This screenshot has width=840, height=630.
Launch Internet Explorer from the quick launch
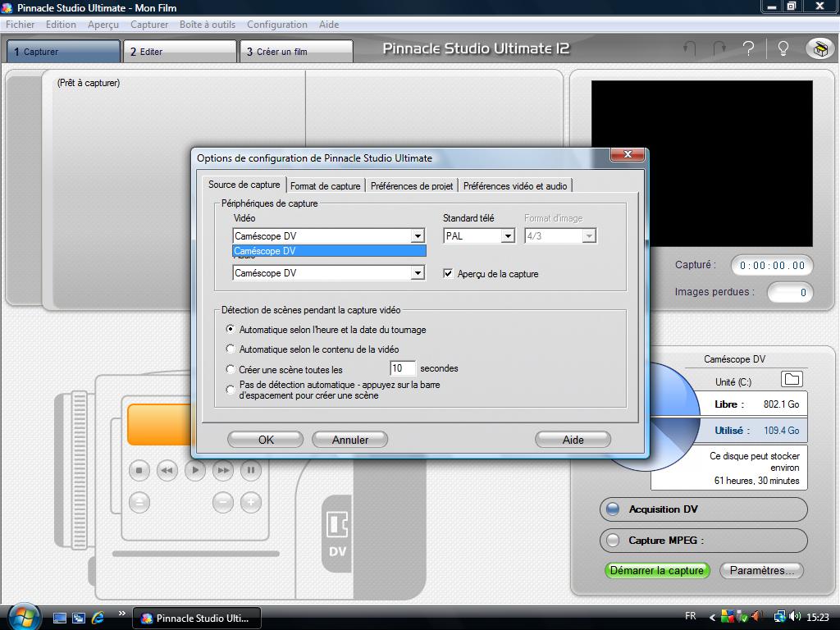coord(98,618)
